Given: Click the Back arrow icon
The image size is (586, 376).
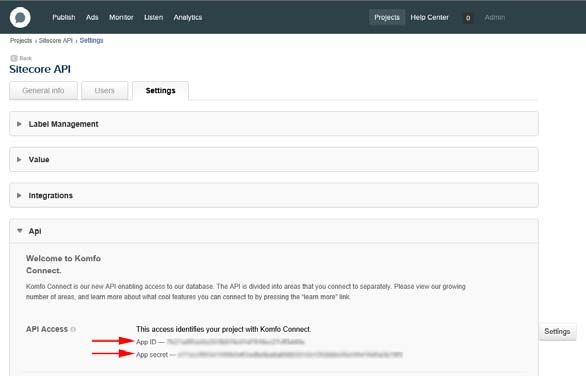Looking at the screenshot, I should [14, 58].
